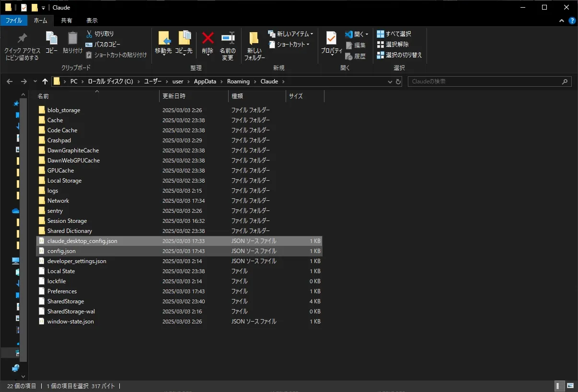This screenshot has width=578, height=392.
Task: Open the ribbon help question icon
Action: 572,21
